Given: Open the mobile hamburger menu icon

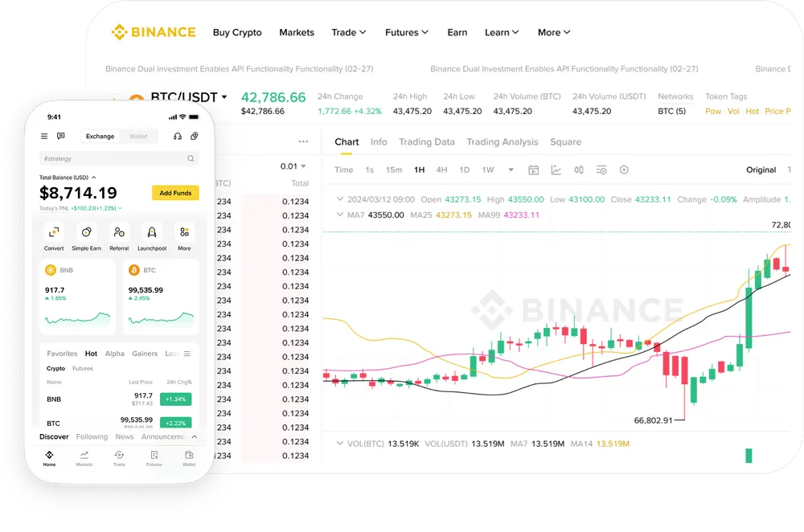Looking at the screenshot, I should (44, 137).
